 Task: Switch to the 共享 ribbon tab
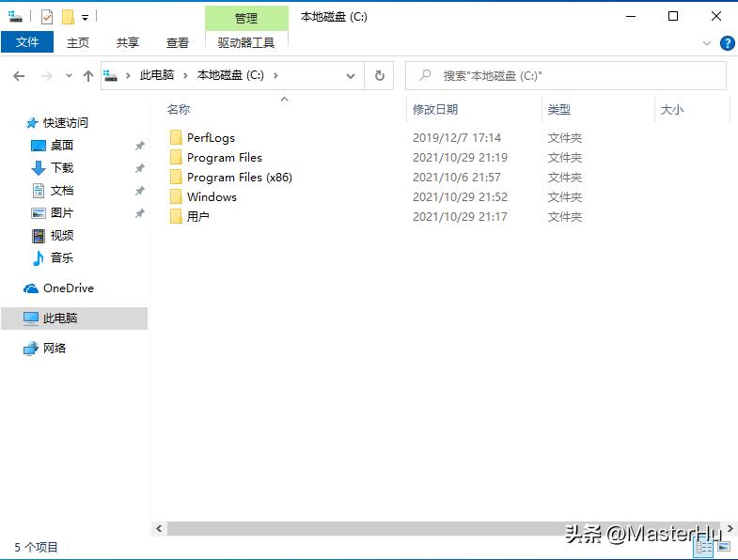coord(128,43)
